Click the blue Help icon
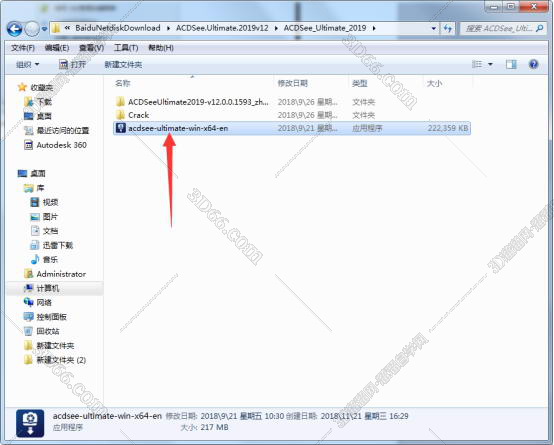 tap(534, 64)
